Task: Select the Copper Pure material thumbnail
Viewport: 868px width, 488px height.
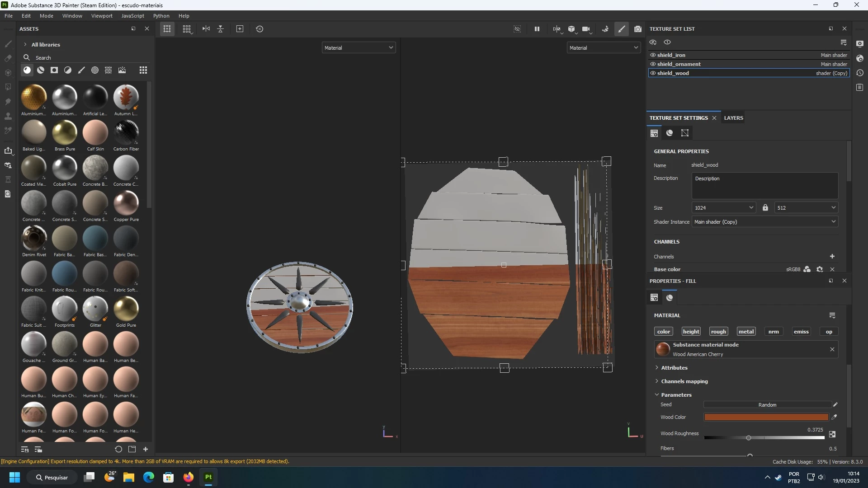Action: point(126,203)
